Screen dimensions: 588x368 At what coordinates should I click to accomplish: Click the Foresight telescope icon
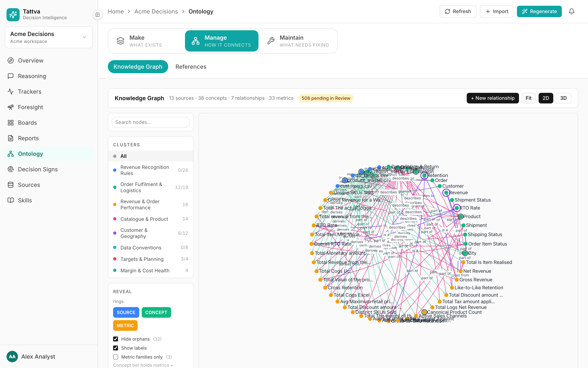(10, 107)
